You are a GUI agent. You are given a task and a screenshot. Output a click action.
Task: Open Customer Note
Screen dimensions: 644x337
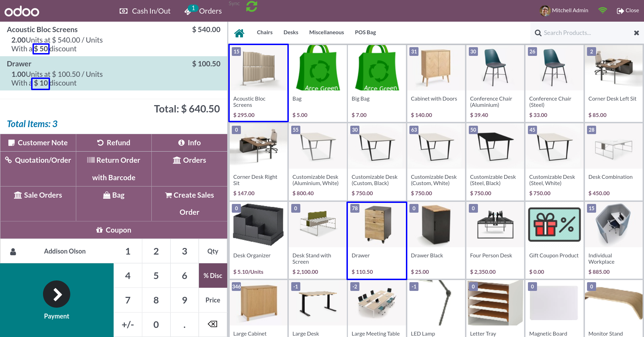[38, 143]
